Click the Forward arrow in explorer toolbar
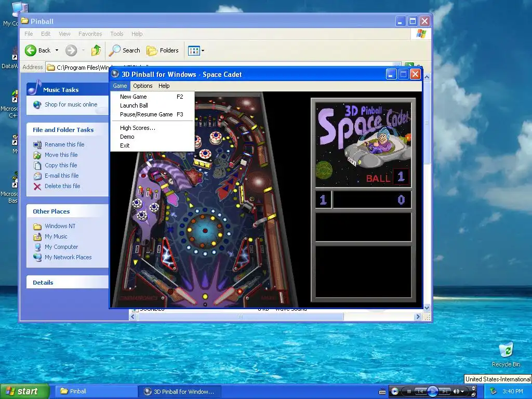The image size is (532, 399). (x=71, y=50)
